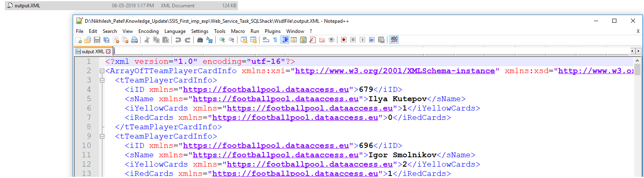Zoom out using the magnifier minus icon

point(231,40)
